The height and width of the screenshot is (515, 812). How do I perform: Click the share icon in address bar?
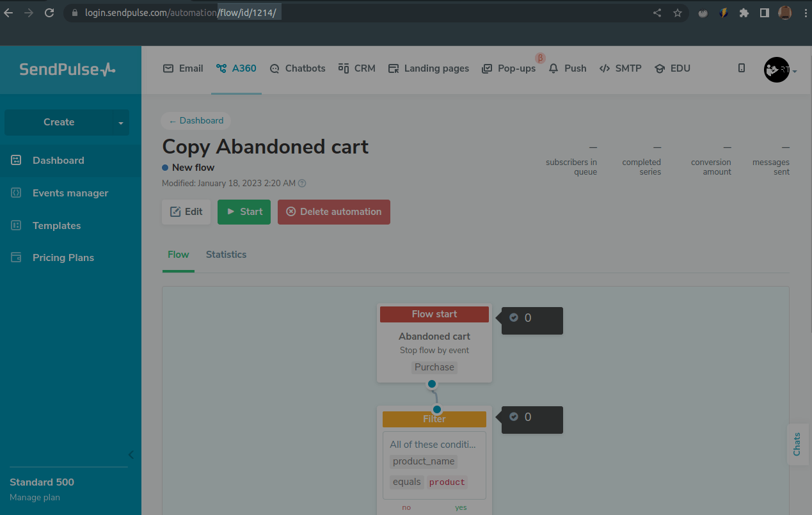click(x=657, y=13)
